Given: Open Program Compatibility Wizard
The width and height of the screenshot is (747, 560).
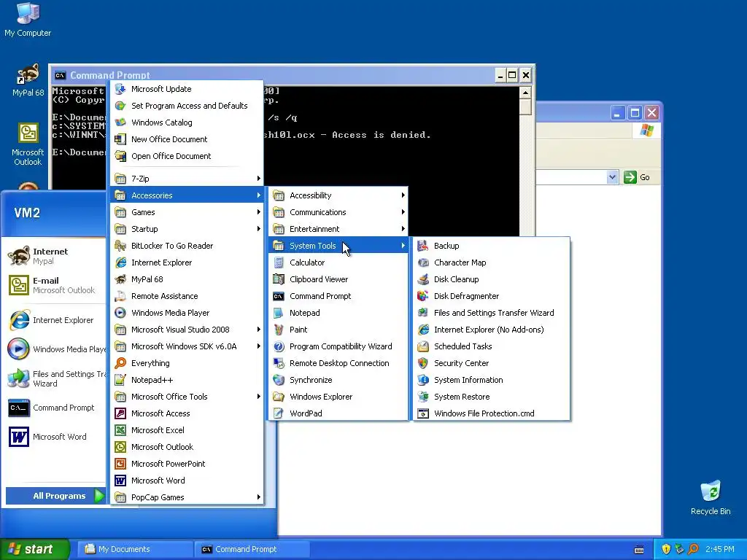Looking at the screenshot, I should point(338,346).
